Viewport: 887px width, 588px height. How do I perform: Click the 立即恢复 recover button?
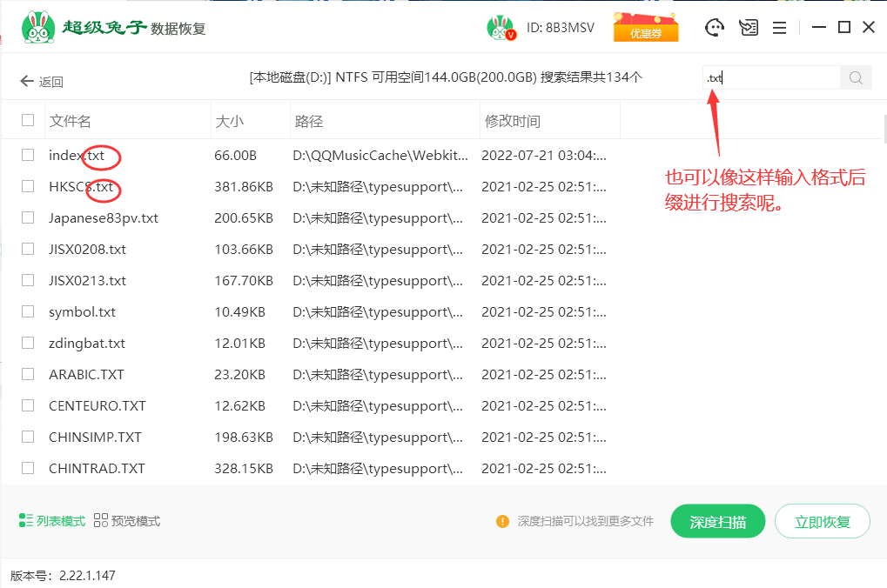(x=822, y=522)
